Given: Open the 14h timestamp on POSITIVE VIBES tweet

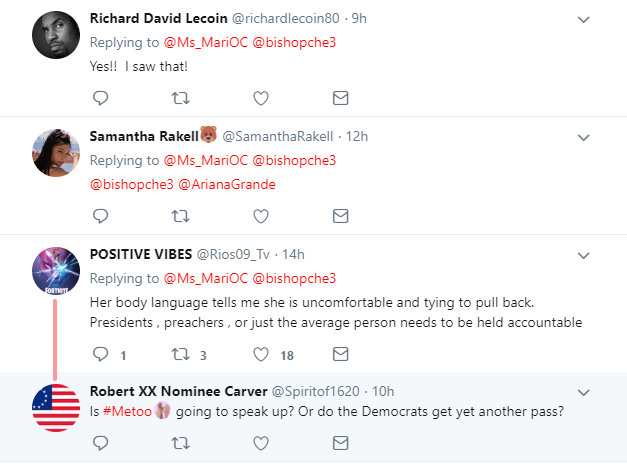Looking at the screenshot, I should pos(294,253).
